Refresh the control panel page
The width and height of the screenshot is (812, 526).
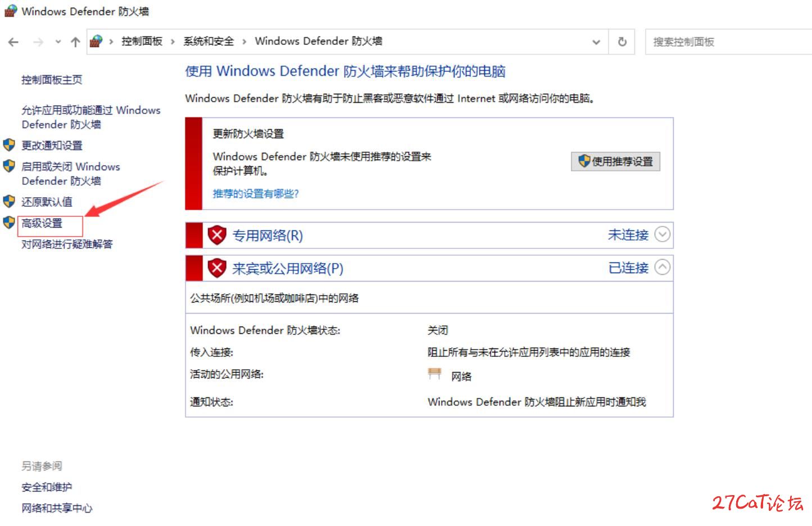(622, 42)
